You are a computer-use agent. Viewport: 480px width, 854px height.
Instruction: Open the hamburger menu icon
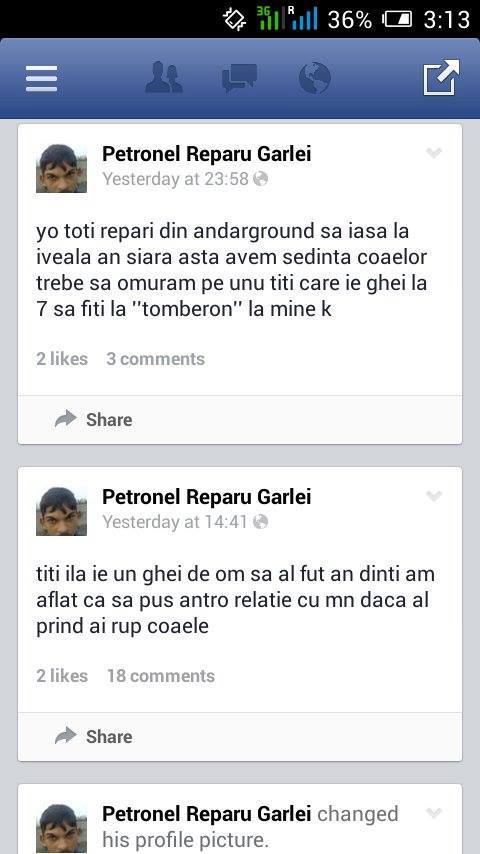41,78
